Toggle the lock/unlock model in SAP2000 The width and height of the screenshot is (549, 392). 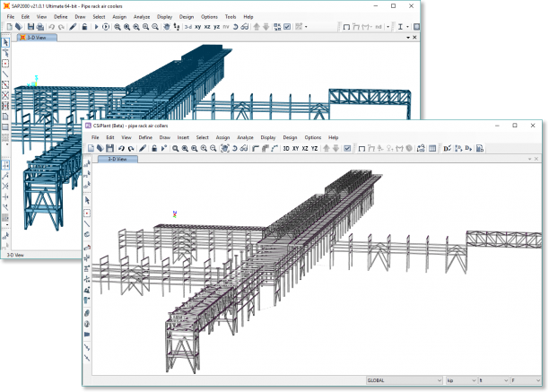pos(84,27)
